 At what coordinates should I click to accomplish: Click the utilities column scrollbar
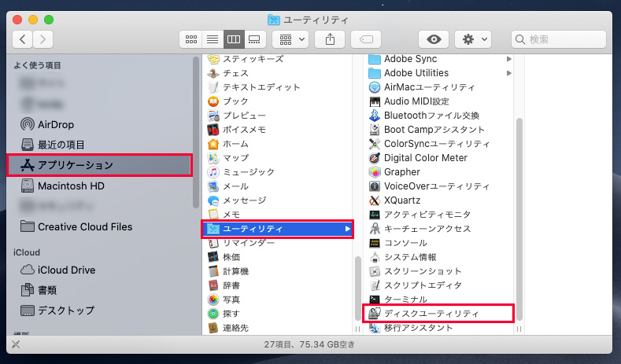[519, 219]
